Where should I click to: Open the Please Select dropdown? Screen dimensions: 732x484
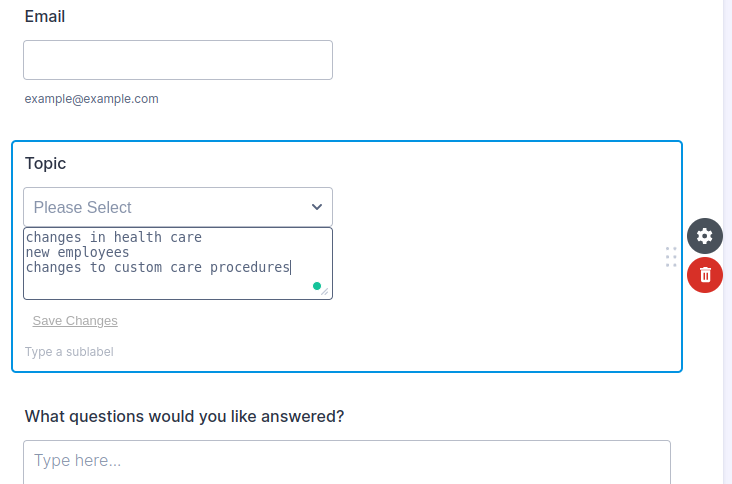(x=170, y=207)
